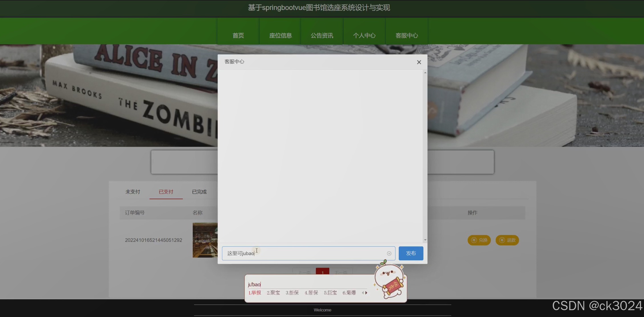644x317 pixels.
Task: Click the 发布 send button
Action: click(x=411, y=253)
